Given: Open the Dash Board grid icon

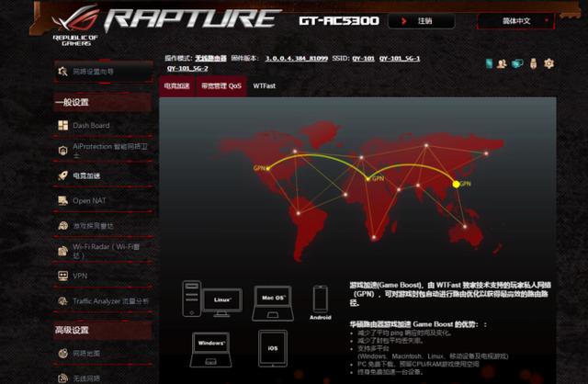Looking at the screenshot, I should point(63,125).
